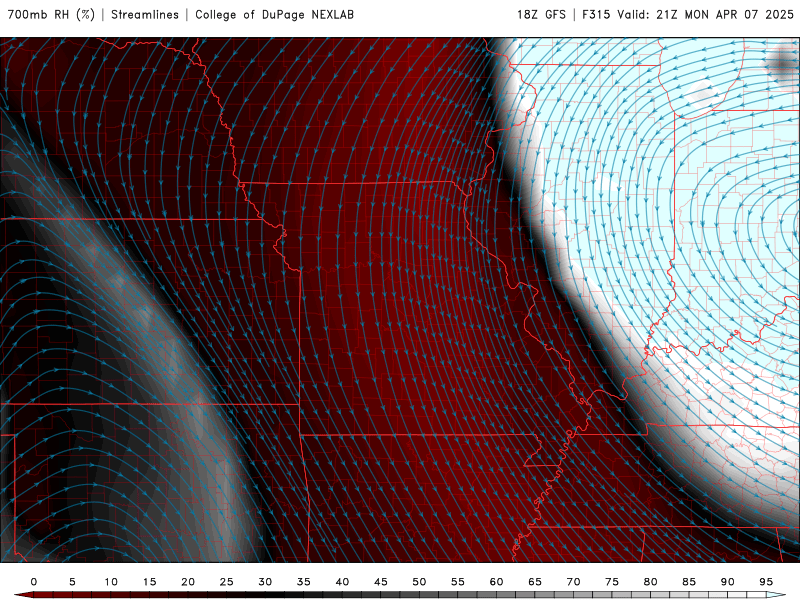This screenshot has width=800, height=600.
Task: Click the colorbar label '60'
Action: [496, 582]
